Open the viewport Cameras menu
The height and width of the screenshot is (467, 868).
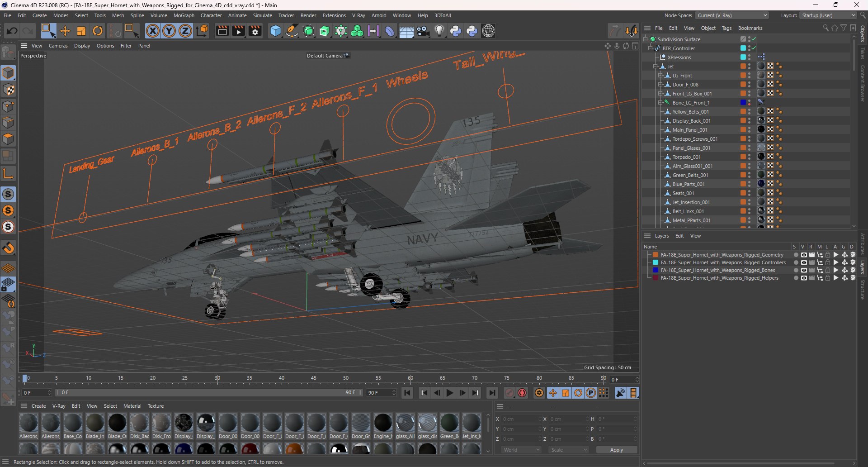(x=58, y=46)
